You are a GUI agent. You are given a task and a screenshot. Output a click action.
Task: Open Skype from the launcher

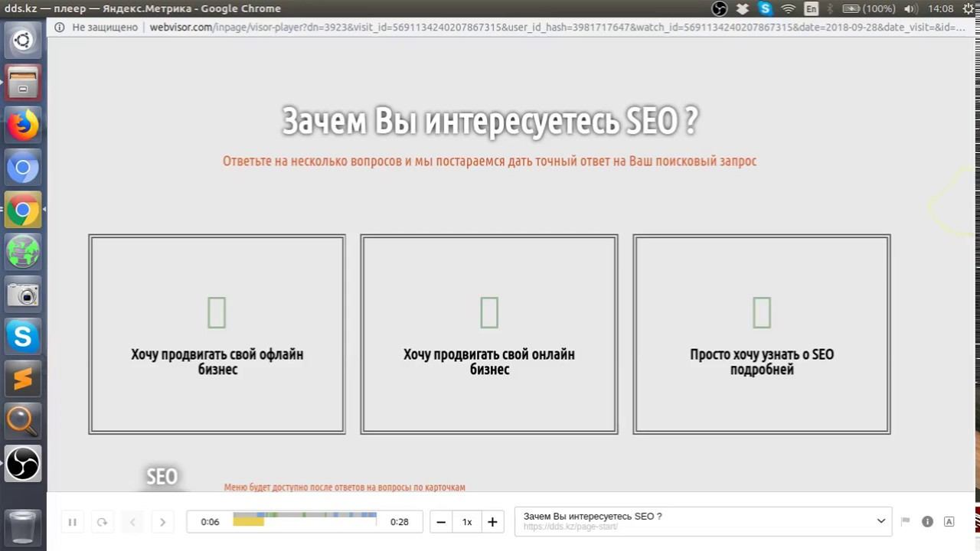tap(23, 337)
